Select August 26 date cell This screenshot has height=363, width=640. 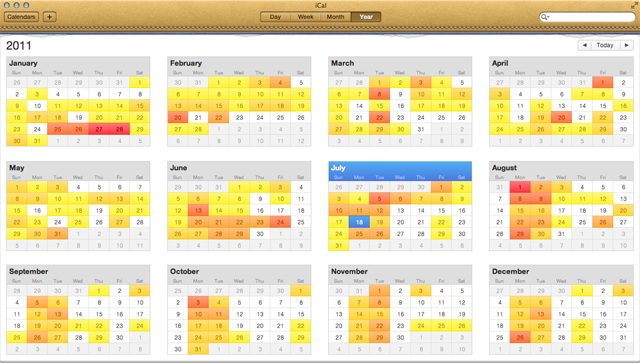pyautogui.click(x=602, y=222)
